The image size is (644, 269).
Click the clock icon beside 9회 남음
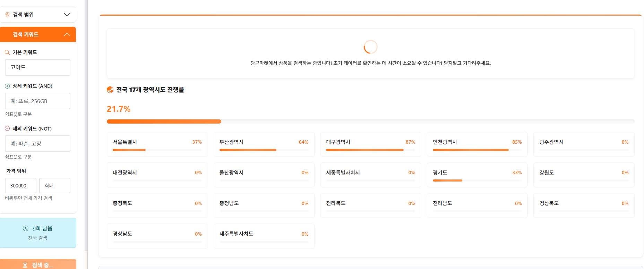tap(26, 228)
